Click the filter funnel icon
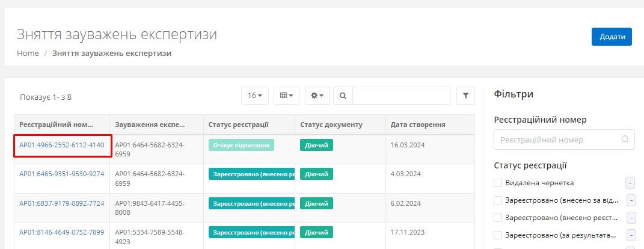 (465, 96)
